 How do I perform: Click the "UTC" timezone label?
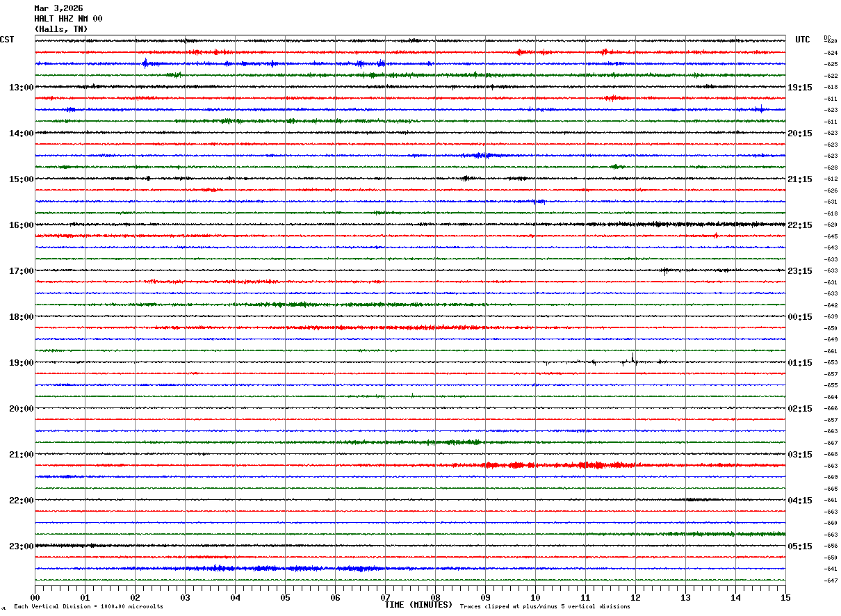click(x=803, y=40)
